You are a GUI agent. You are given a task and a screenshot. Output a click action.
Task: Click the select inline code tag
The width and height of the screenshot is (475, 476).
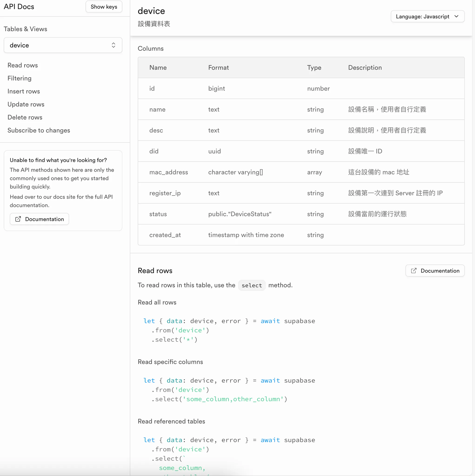(251, 285)
